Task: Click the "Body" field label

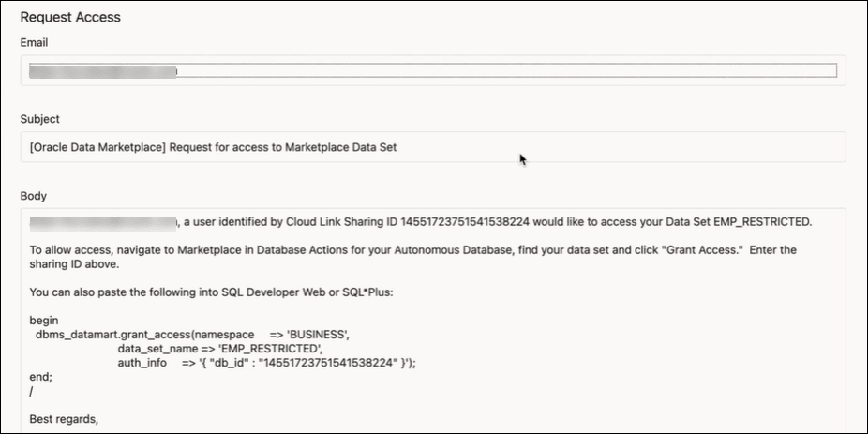Action: click(x=34, y=196)
